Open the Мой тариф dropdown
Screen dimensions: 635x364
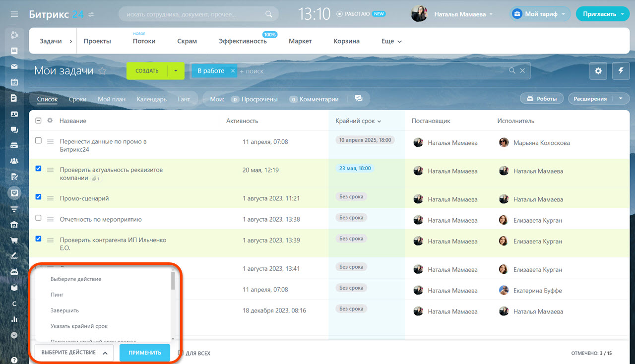[x=541, y=14]
